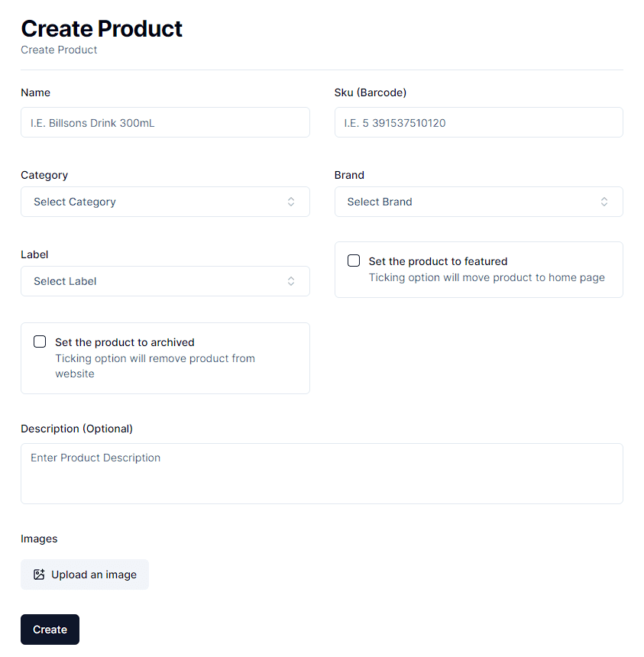
Task: Focus the product Name input field
Action: pos(165,122)
